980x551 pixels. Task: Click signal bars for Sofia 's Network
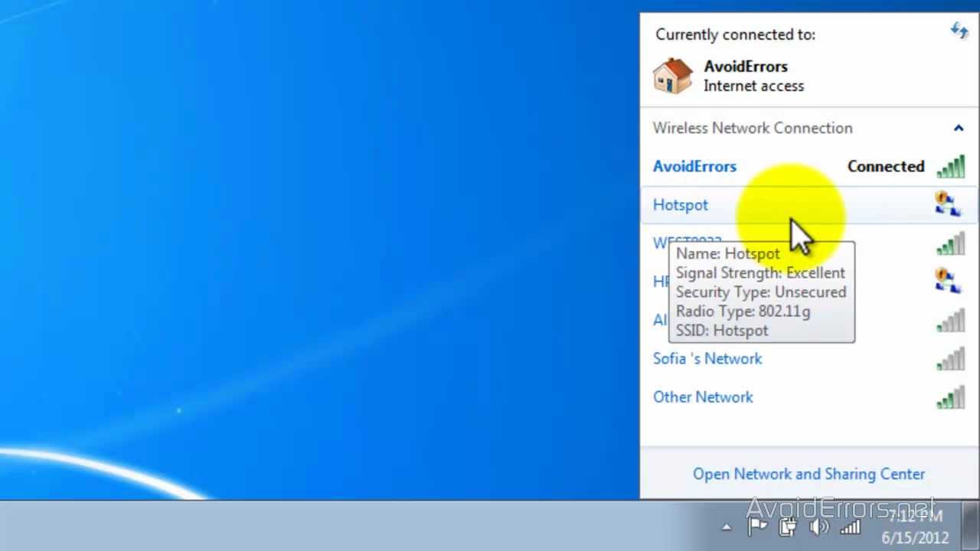coord(951,358)
